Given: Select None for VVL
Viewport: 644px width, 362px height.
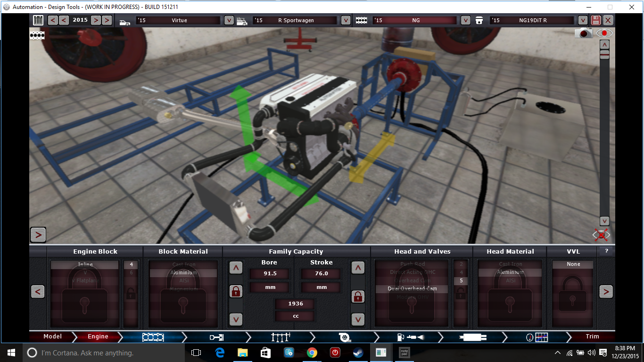Looking at the screenshot, I should point(573,264).
